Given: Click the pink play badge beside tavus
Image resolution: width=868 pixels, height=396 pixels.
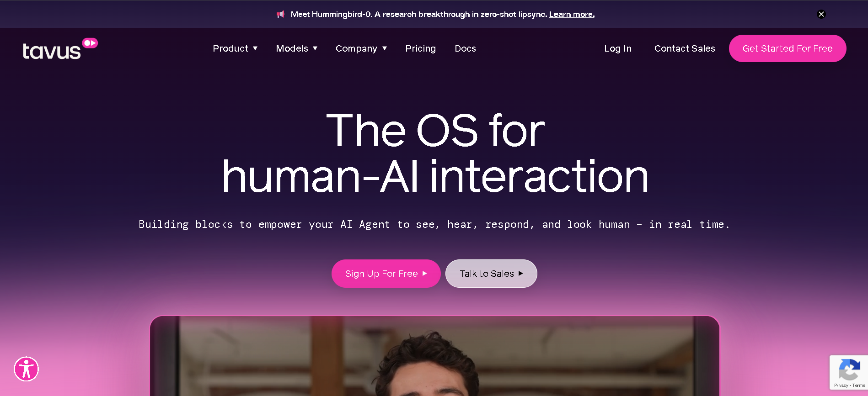Looking at the screenshot, I should (90, 43).
